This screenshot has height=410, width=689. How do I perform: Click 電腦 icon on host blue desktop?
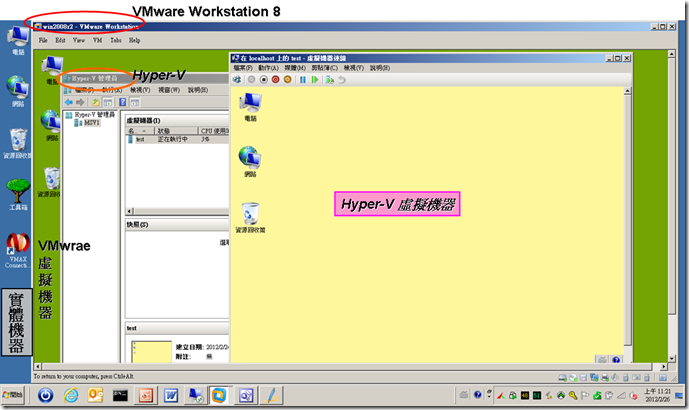(18, 40)
